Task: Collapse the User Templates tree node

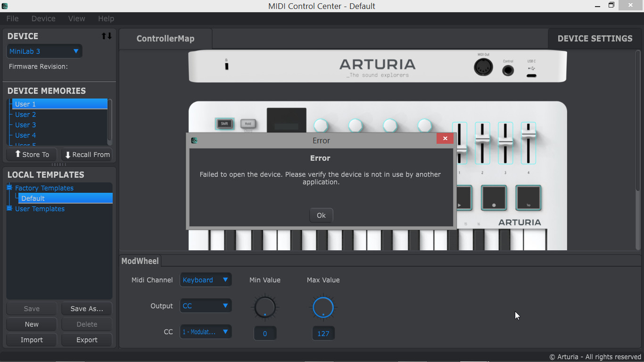Action: coord(9,208)
